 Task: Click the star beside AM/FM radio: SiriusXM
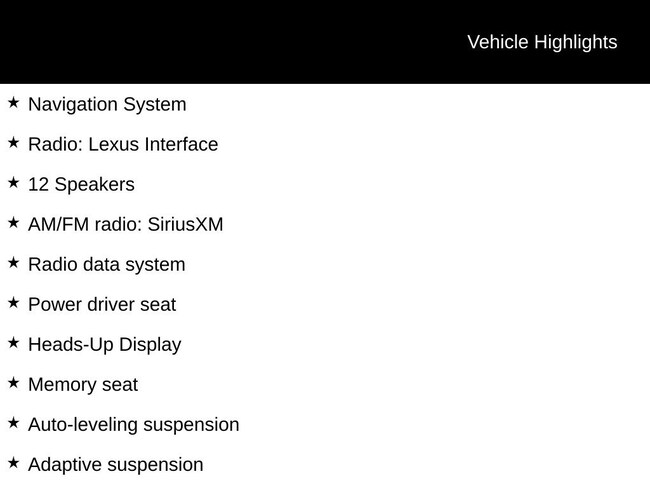pyautogui.click(x=13, y=222)
